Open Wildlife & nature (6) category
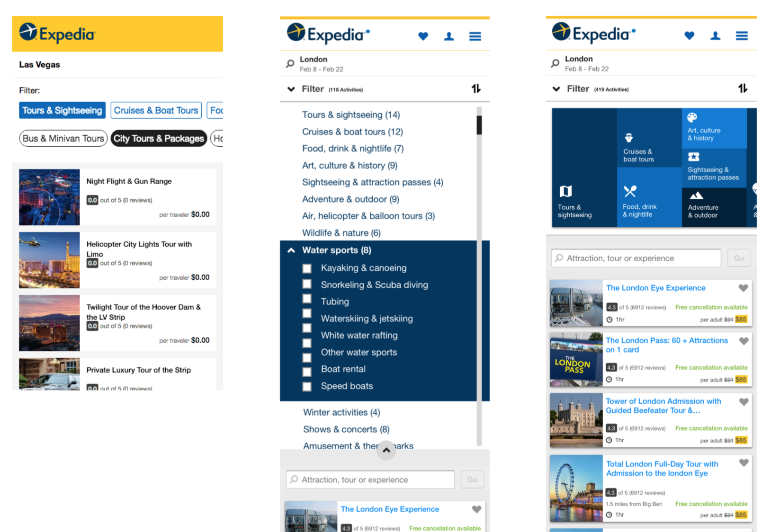Image resolution: width=771 pixels, height=532 pixels. (x=341, y=233)
